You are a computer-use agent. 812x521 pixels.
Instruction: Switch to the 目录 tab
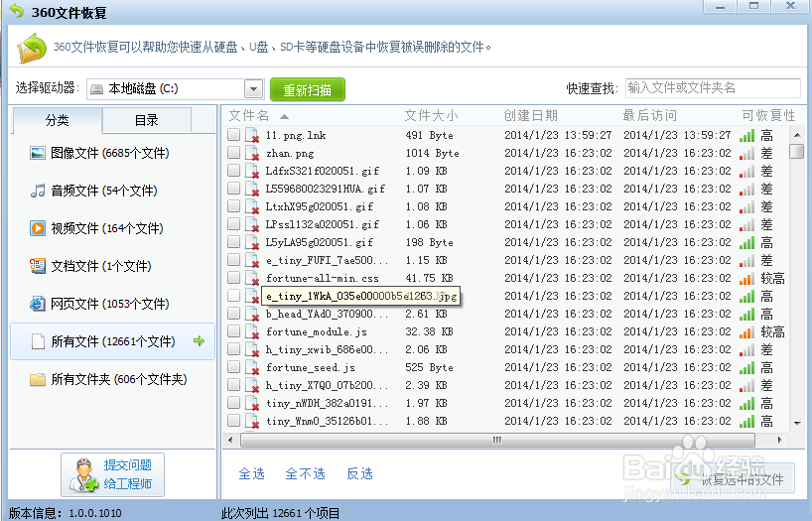(147, 120)
